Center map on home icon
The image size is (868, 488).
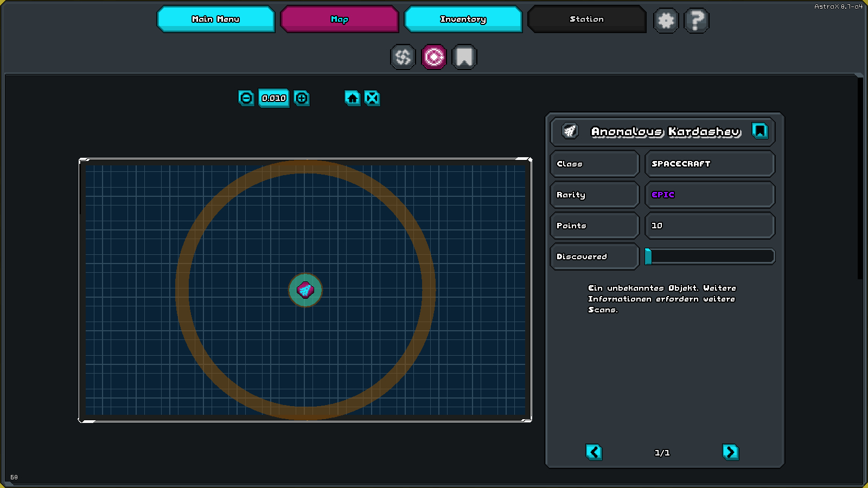(353, 98)
